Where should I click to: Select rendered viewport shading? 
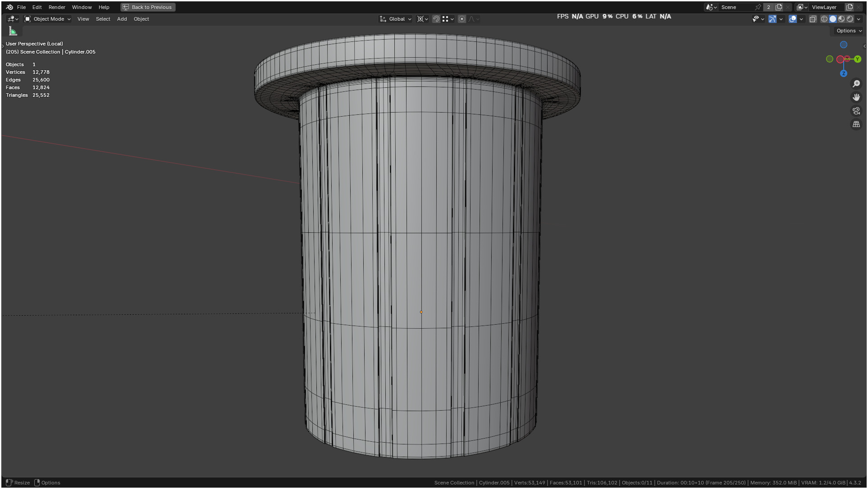pos(850,19)
